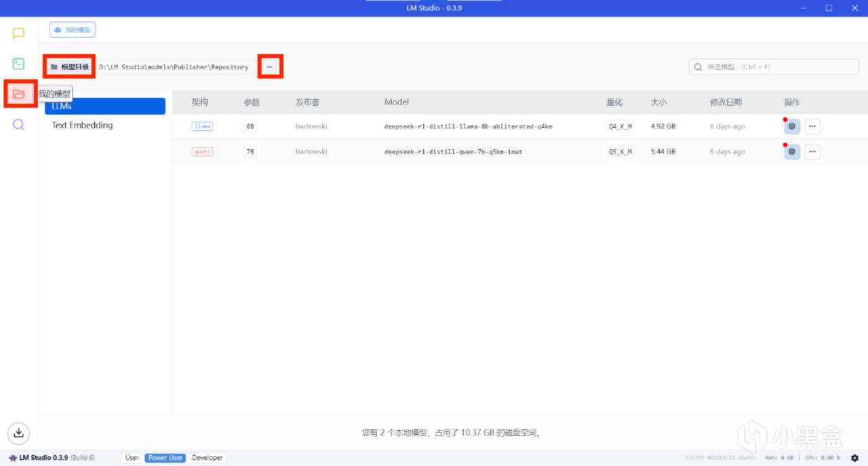Open more actions for the qwen-7b model

[812, 152]
